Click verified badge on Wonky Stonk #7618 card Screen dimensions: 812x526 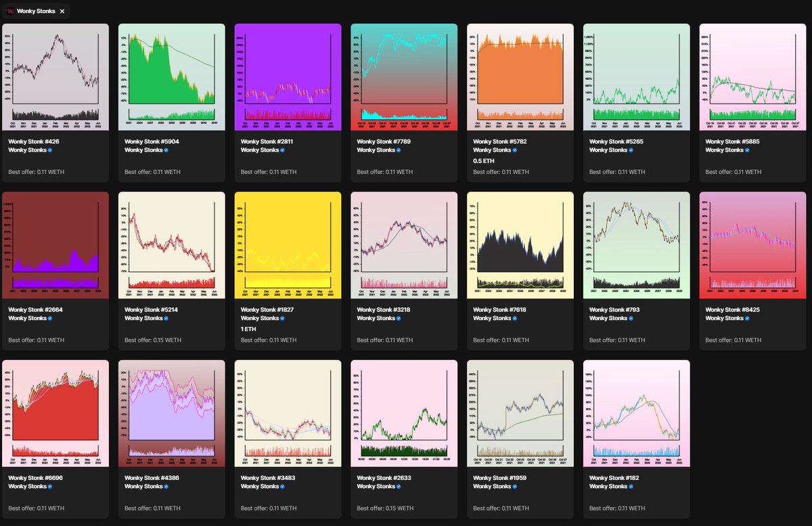tap(515, 318)
